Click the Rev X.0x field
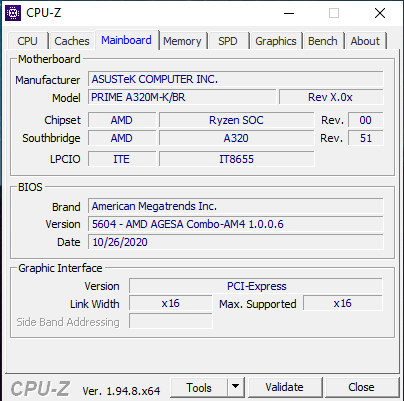The height and width of the screenshot is (401, 404). [331, 97]
